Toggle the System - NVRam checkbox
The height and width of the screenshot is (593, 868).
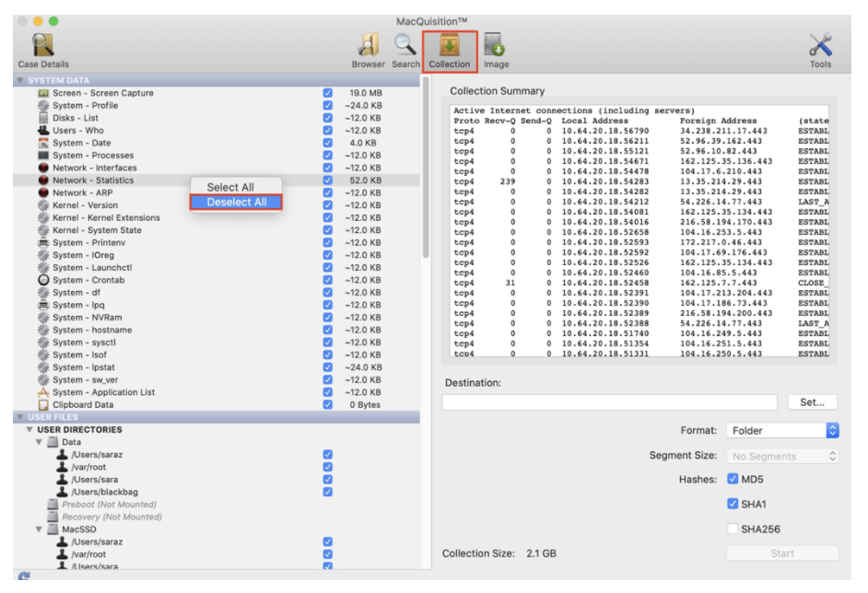click(328, 318)
